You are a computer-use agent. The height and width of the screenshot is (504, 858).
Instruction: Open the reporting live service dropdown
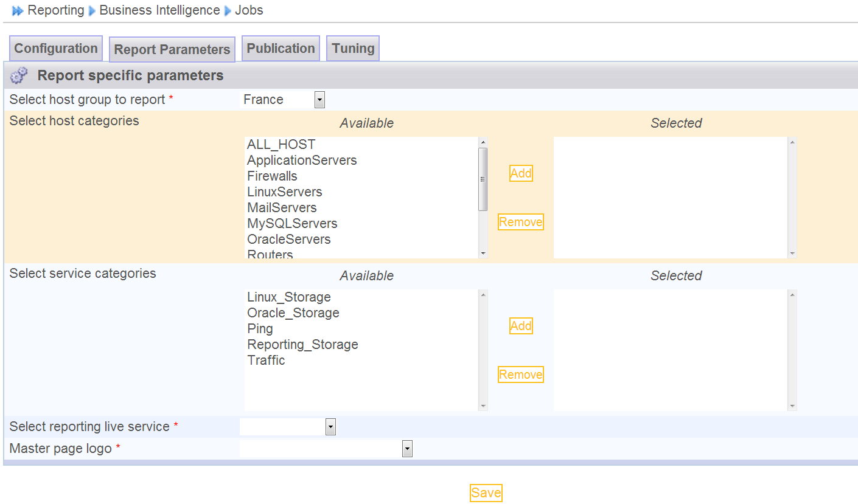288,427
